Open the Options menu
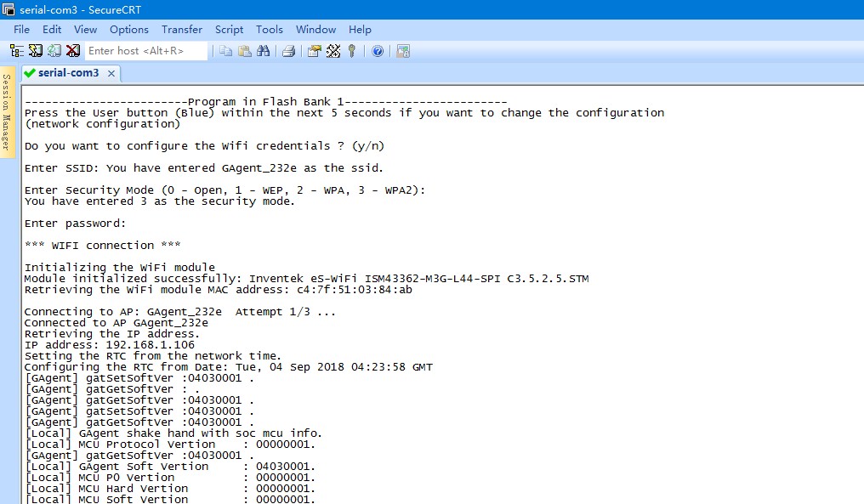 pyautogui.click(x=129, y=29)
